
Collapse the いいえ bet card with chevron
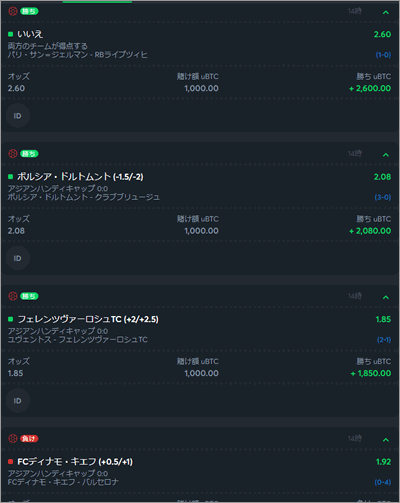pyautogui.click(x=386, y=12)
